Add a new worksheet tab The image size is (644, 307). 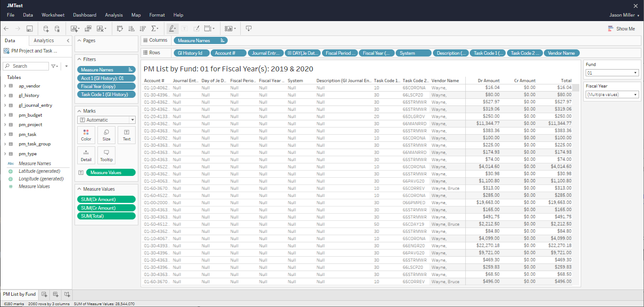click(44, 294)
